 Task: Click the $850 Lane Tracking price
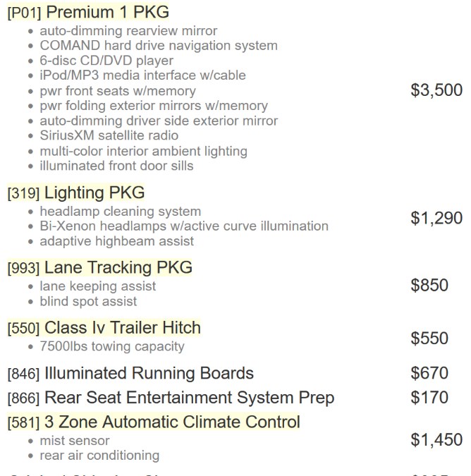[429, 285]
